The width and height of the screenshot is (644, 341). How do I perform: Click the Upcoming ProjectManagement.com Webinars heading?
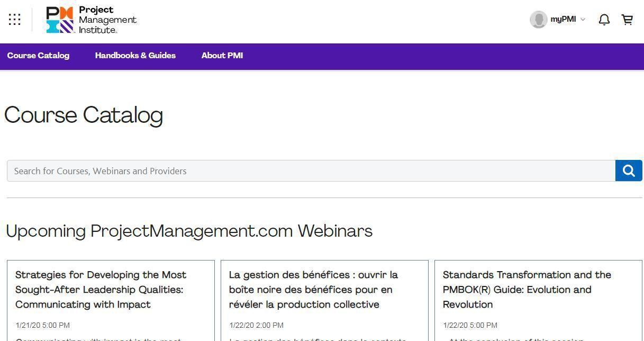click(x=189, y=231)
